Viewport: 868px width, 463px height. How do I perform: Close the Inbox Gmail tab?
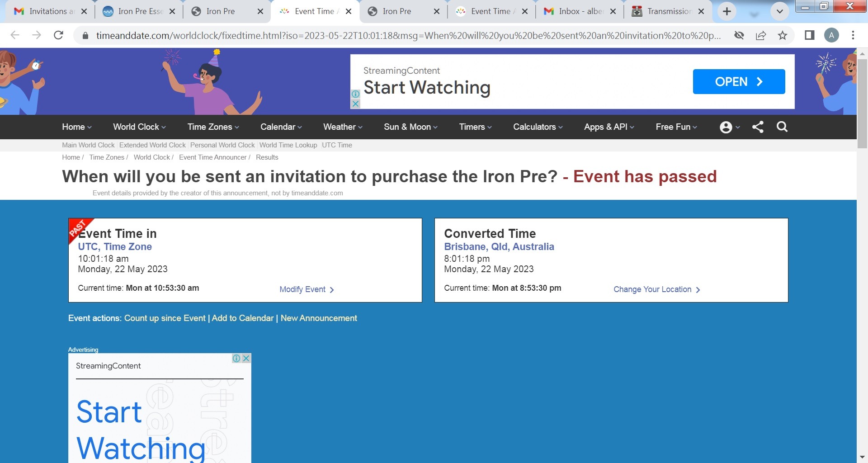[613, 12]
